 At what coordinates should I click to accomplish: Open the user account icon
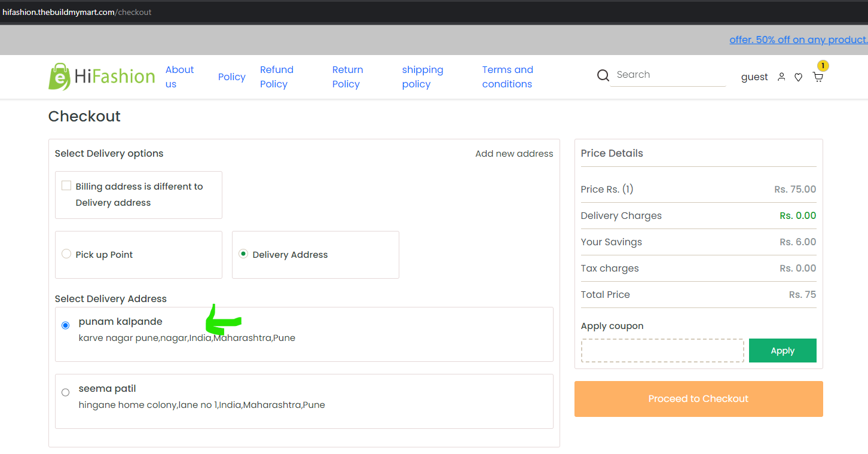pyautogui.click(x=781, y=77)
